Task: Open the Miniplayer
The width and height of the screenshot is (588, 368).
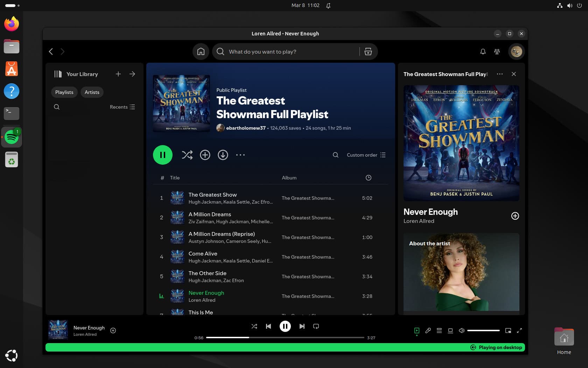Action: [x=508, y=330]
